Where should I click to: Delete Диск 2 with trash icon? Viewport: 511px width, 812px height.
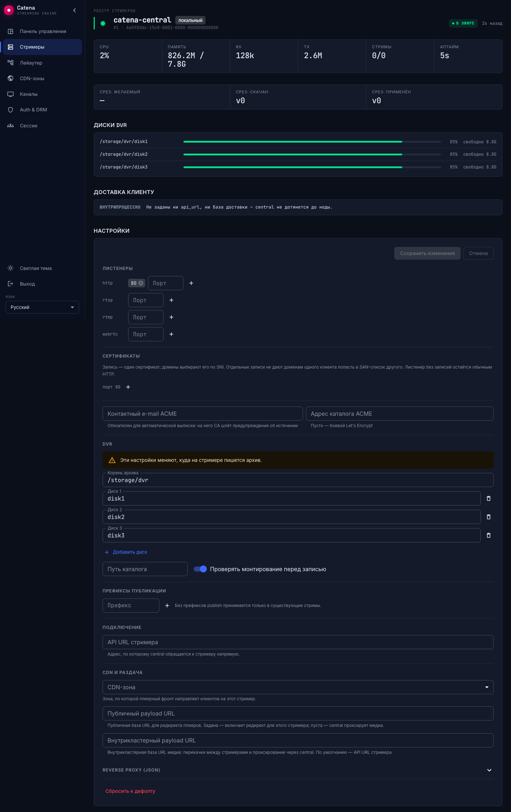coord(489,517)
